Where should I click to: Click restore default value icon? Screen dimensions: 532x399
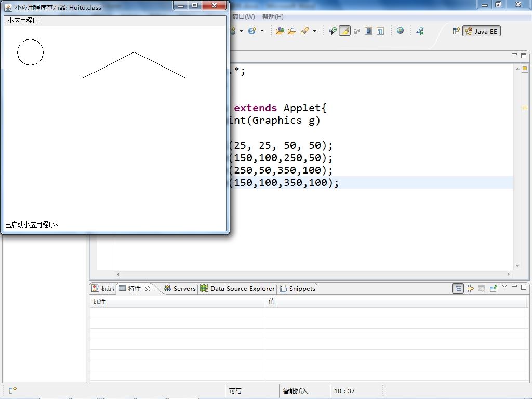click(x=482, y=289)
